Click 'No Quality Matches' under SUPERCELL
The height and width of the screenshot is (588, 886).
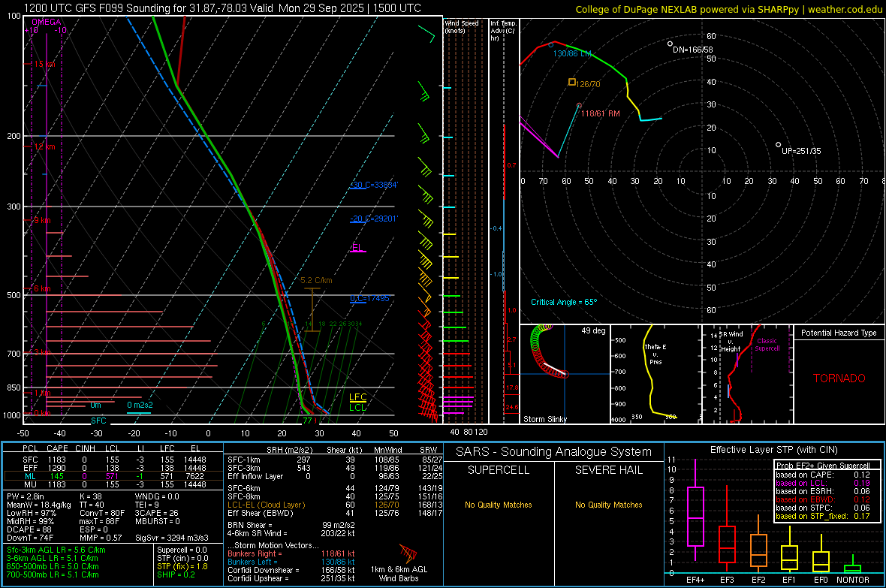click(499, 505)
